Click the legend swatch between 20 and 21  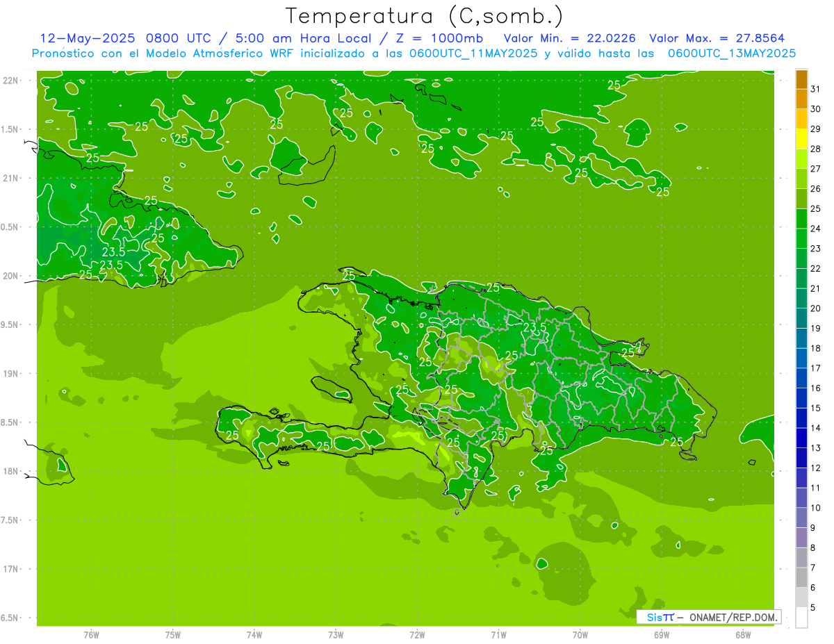coord(801,299)
